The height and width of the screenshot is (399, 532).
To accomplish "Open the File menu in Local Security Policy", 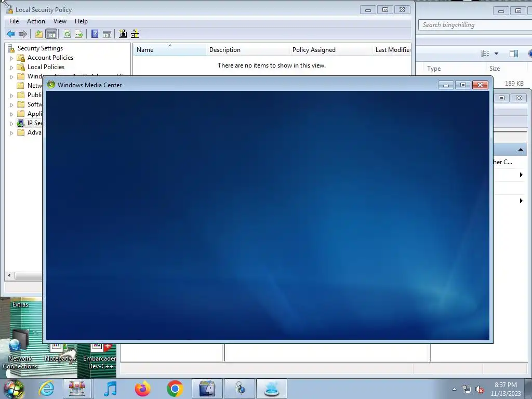I will point(14,21).
